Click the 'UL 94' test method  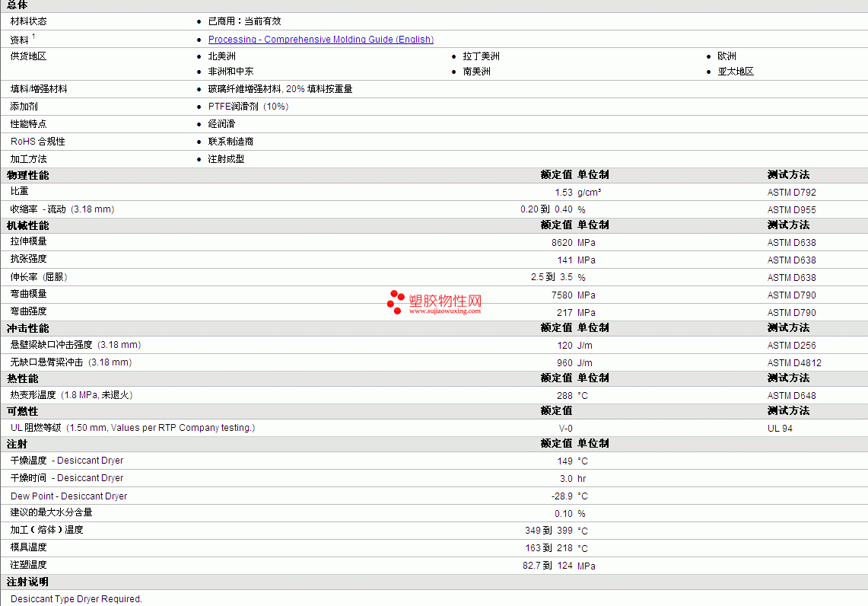pos(780,428)
